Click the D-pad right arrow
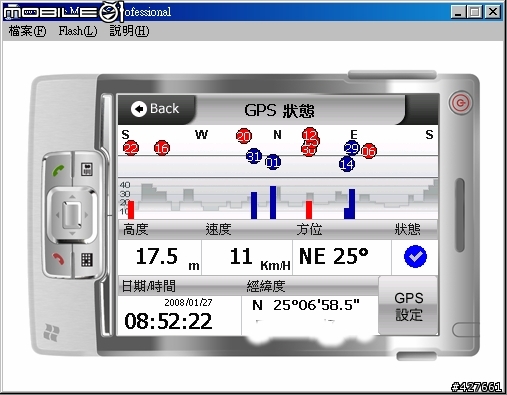507x395 pixels. 87,215
